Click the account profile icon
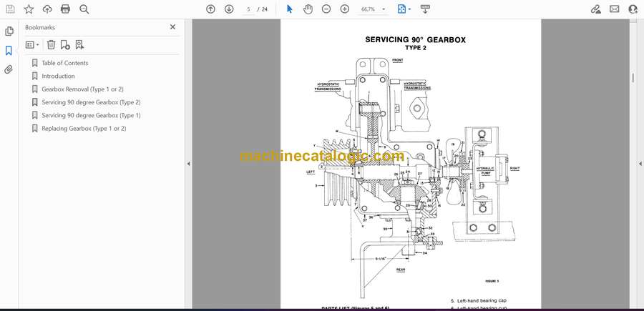Image resolution: width=644 pixels, height=311 pixels. [x=633, y=9]
